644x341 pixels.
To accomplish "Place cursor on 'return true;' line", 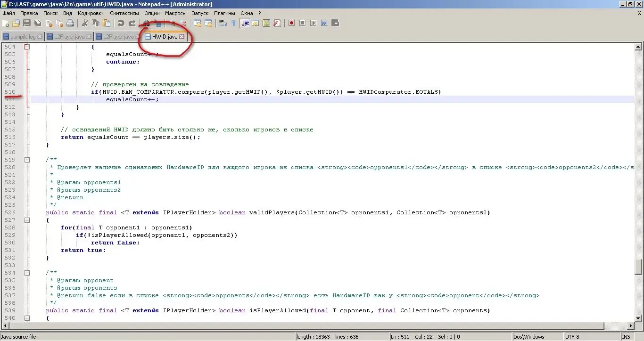I will pos(83,250).
